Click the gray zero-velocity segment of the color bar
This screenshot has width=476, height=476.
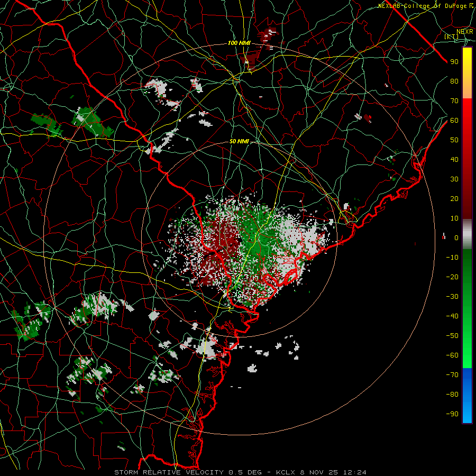point(467,234)
